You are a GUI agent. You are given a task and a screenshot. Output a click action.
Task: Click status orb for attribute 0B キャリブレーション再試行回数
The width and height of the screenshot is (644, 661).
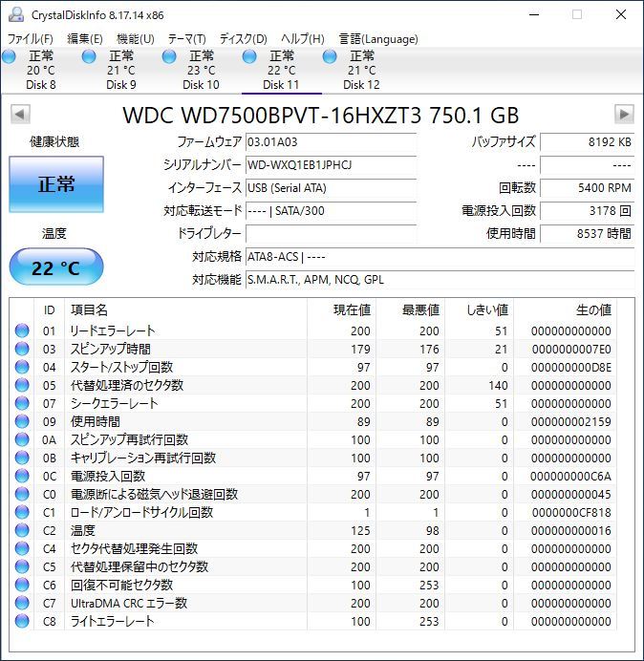(22, 458)
